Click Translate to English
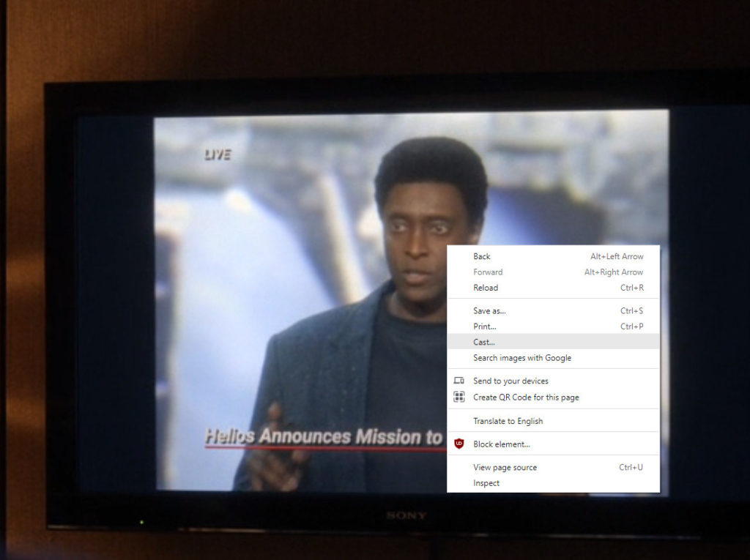The width and height of the screenshot is (750, 560). pyautogui.click(x=508, y=421)
